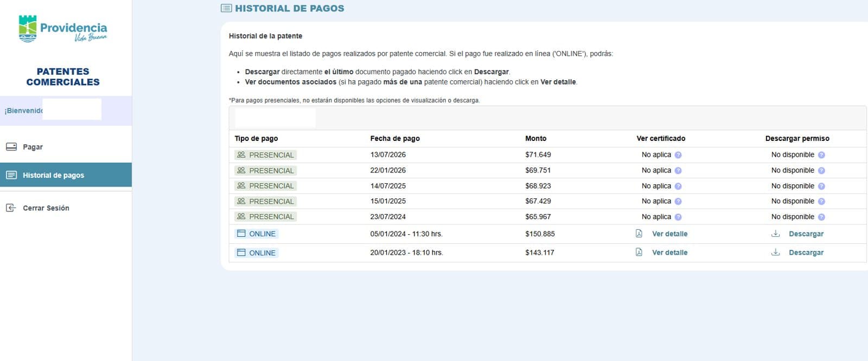Click the Cerrar Sesión exit icon

click(11, 208)
